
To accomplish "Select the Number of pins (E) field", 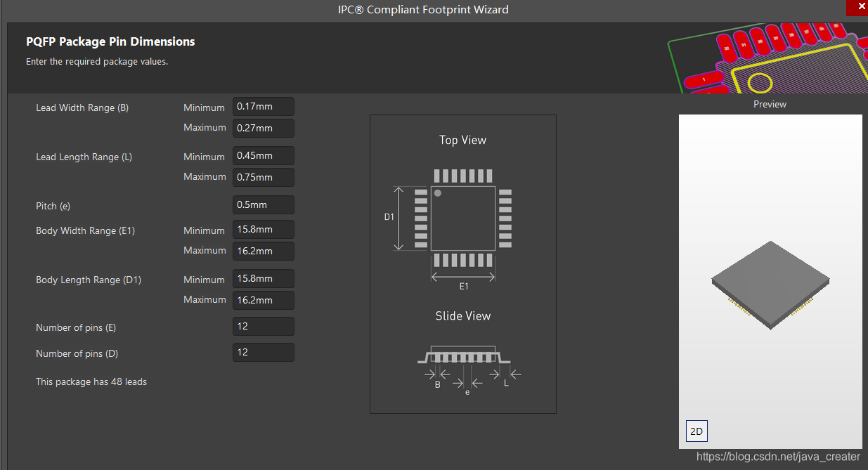I will (264, 327).
